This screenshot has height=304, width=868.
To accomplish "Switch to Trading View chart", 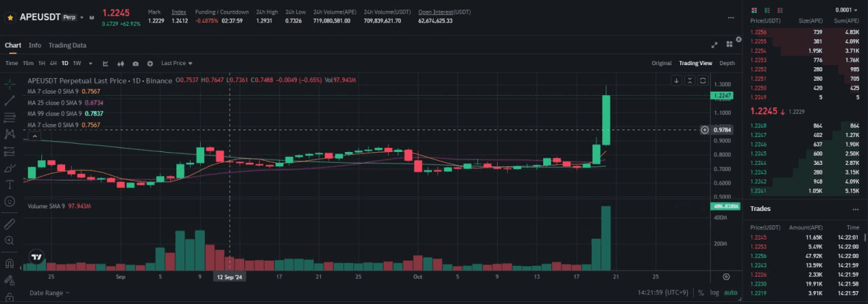I will 696,63.
